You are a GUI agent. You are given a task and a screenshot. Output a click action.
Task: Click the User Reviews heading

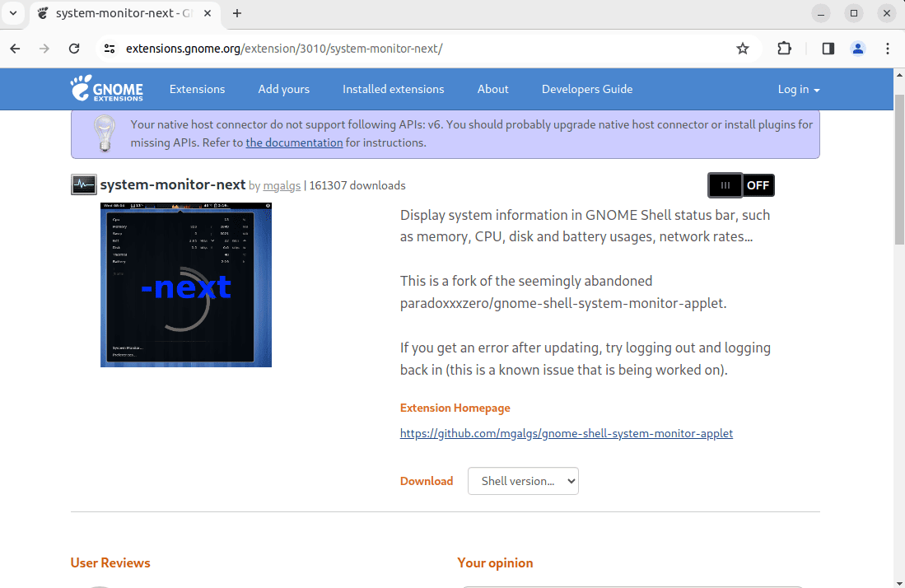(x=110, y=563)
